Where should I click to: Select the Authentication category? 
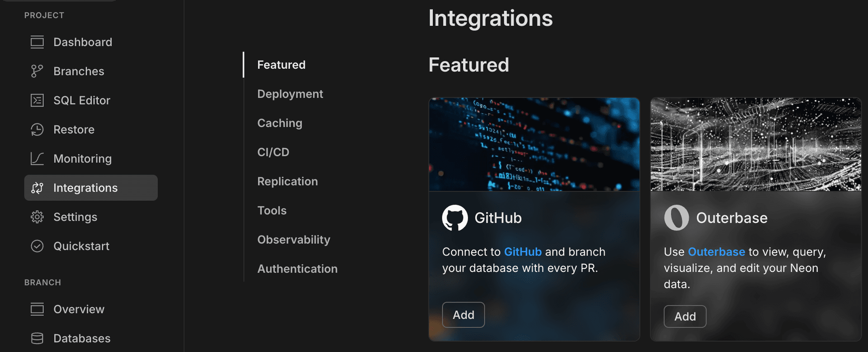point(297,269)
